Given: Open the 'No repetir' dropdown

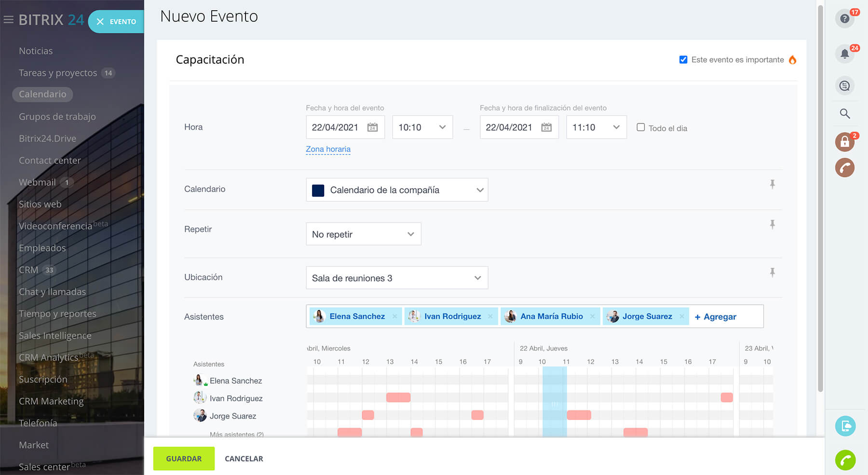Looking at the screenshot, I should pyautogui.click(x=363, y=234).
